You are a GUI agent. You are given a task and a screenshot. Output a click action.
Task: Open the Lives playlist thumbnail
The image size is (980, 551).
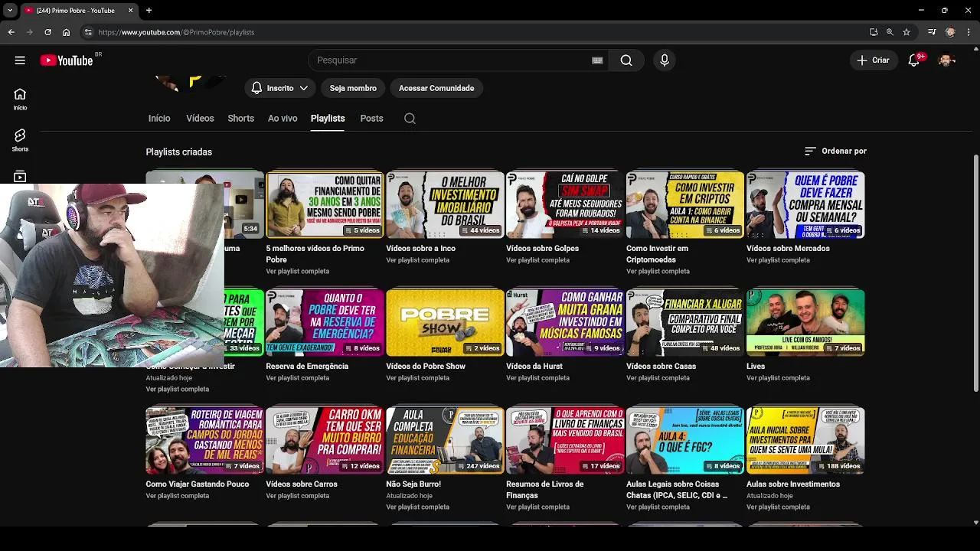pyautogui.click(x=805, y=323)
